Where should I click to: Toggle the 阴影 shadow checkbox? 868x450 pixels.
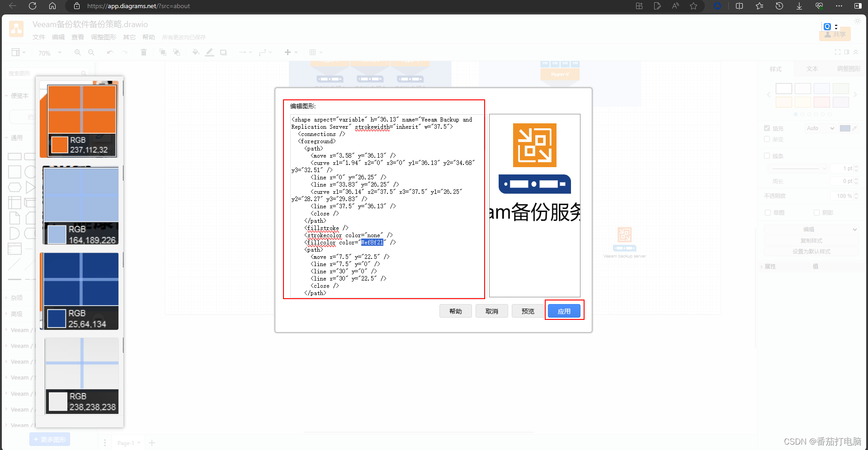pyautogui.click(x=816, y=212)
